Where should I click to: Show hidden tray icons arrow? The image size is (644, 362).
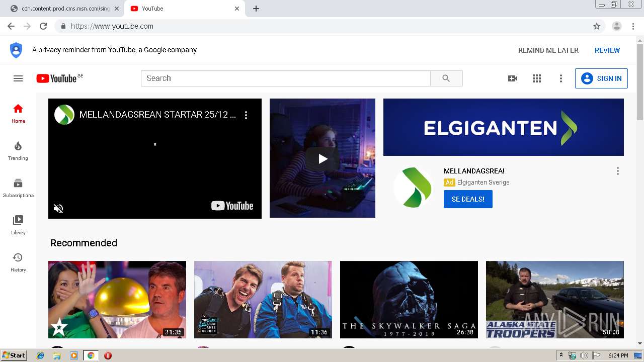pyautogui.click(x=561, y=355)
